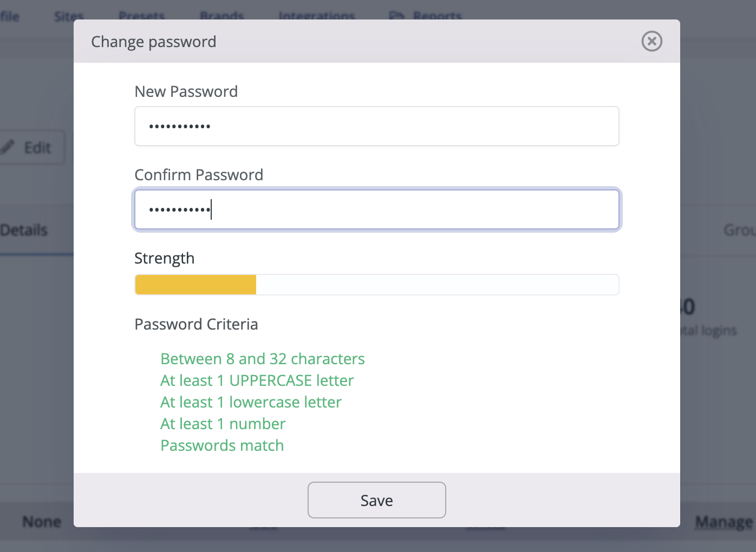The image size is (756, 552).
Task: Open the Profile menu item
Action: (10, 15)
